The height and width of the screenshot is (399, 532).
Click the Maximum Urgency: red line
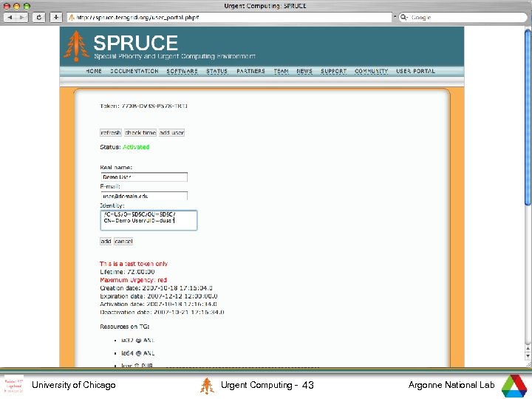tap(133, 280)
